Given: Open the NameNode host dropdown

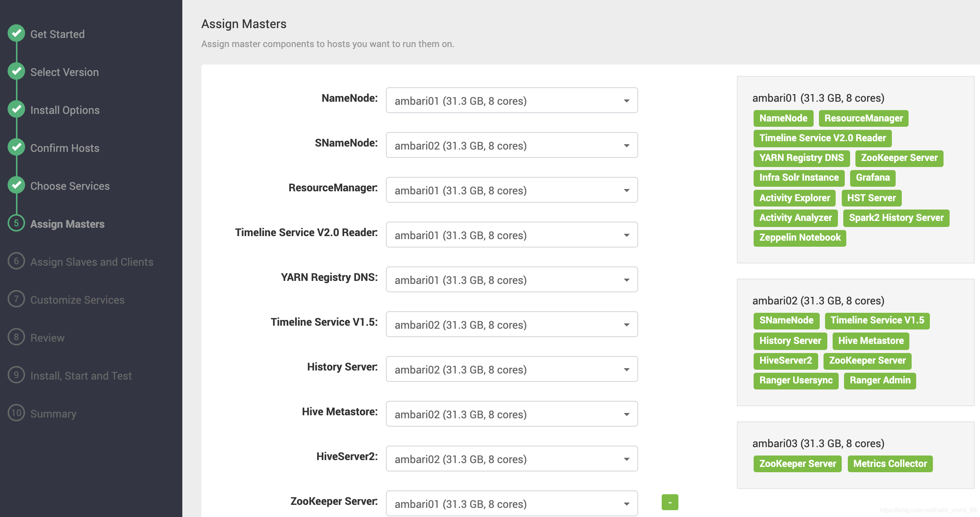Looking at the screenshot, I should coord(512,101).
